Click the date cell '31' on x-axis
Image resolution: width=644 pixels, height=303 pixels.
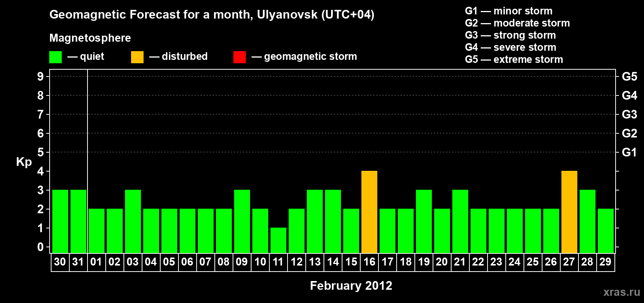click(x=78, y=262)
